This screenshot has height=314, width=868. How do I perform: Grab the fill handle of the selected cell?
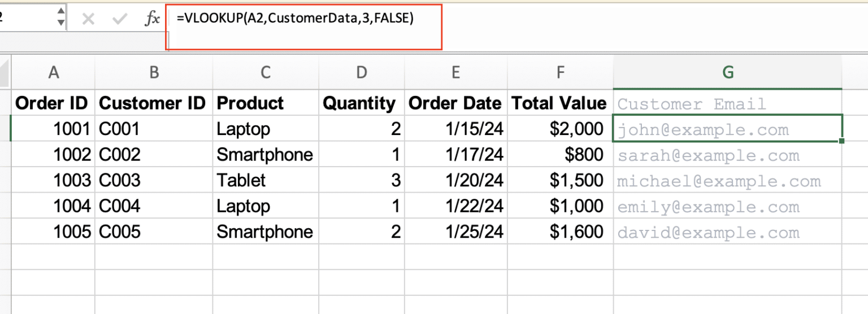[x=842, y=141]
